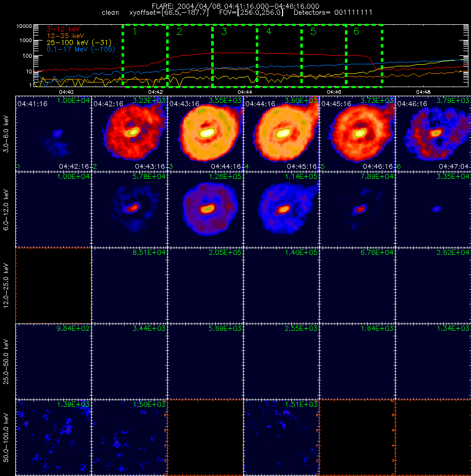Click the 3.0-6.0 keV row label
This screenshot has height=476, width=471.
6,134
